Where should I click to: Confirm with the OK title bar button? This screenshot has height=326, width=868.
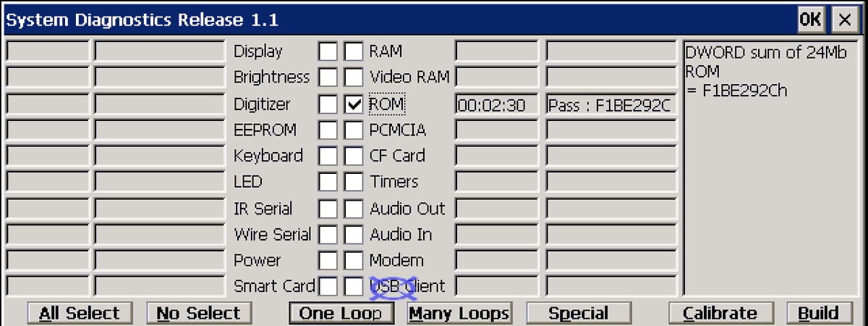pyautogui.click(x=810, y=19)
